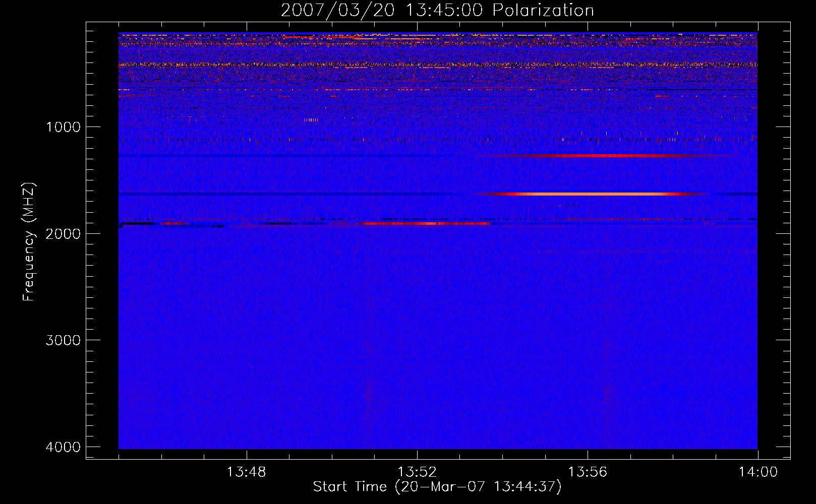Click the 1000 frequency tick label
The image size is (816, 504).
point(63,127)
